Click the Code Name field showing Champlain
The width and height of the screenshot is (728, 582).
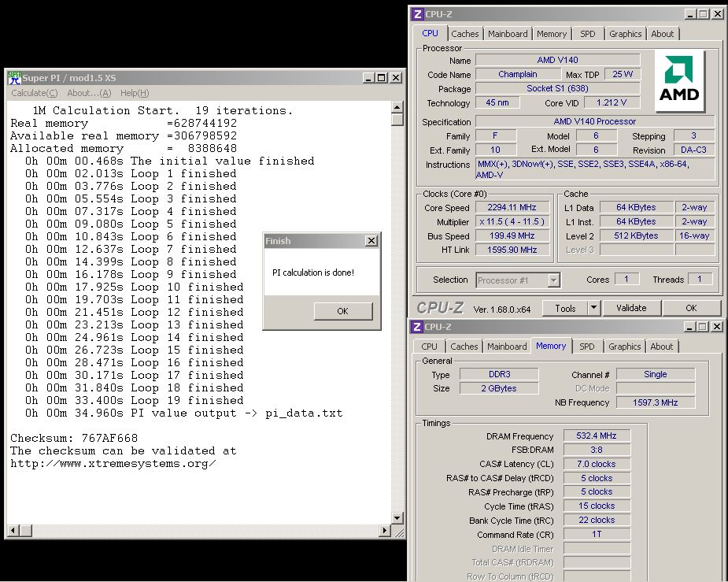[518, 74]
